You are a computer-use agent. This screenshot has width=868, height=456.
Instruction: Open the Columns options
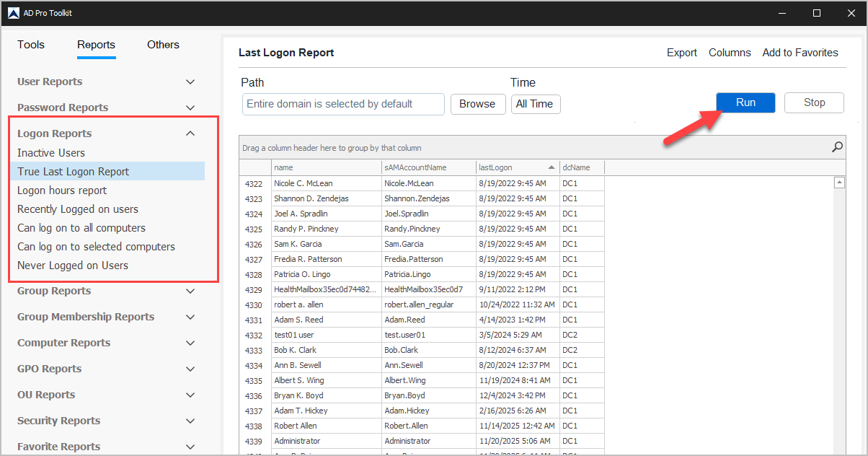(730, 52)
